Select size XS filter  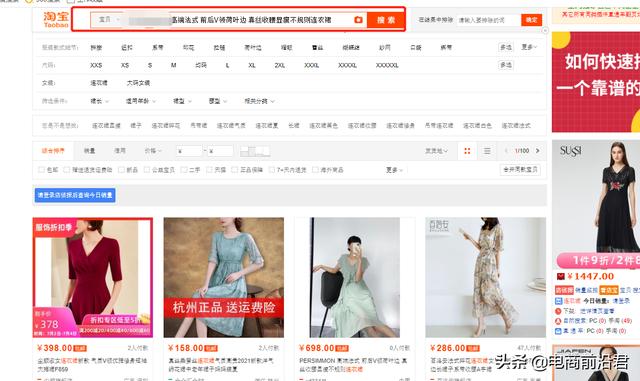coord(125,65)
